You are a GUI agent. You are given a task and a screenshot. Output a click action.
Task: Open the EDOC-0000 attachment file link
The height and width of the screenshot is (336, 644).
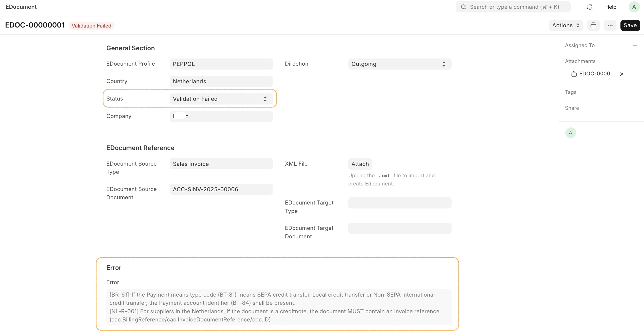click(x=597, y=74)
